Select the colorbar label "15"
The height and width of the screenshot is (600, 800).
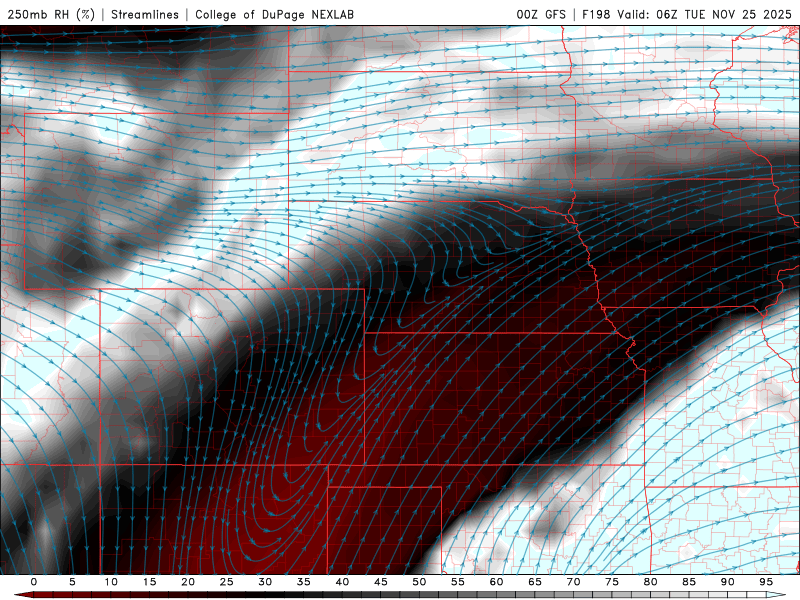click(149, 582)
